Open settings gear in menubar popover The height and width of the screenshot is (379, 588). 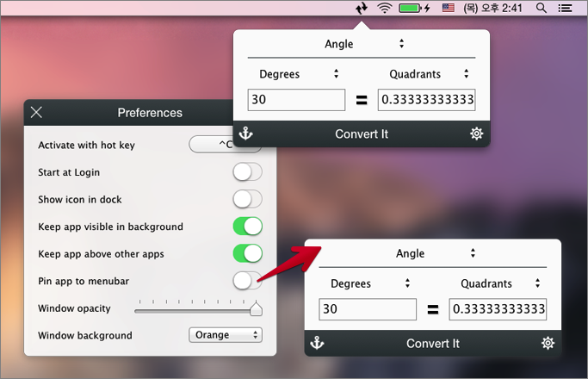tap(477, 134)
